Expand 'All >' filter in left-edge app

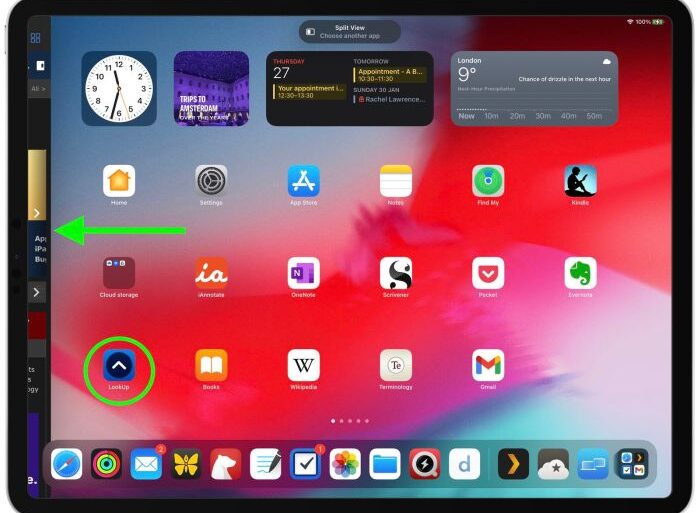pyautogui.click(x=38, y=89)
